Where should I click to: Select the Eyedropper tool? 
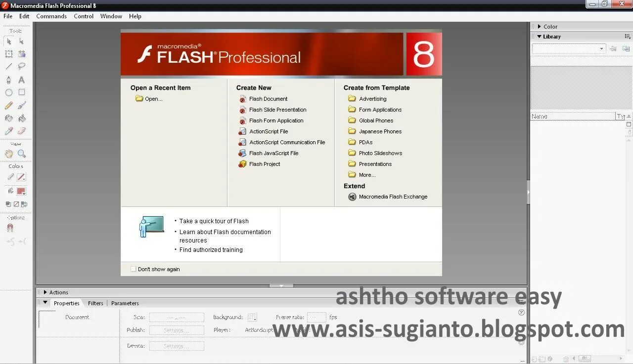coord(9,131)
